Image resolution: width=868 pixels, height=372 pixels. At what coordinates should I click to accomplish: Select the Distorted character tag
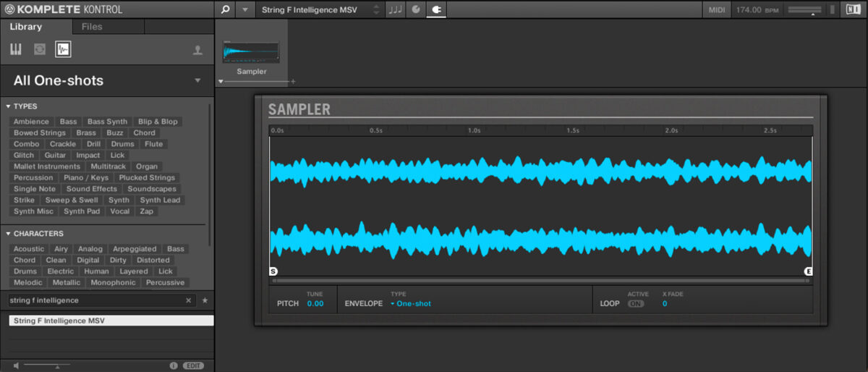coord(153,261)
